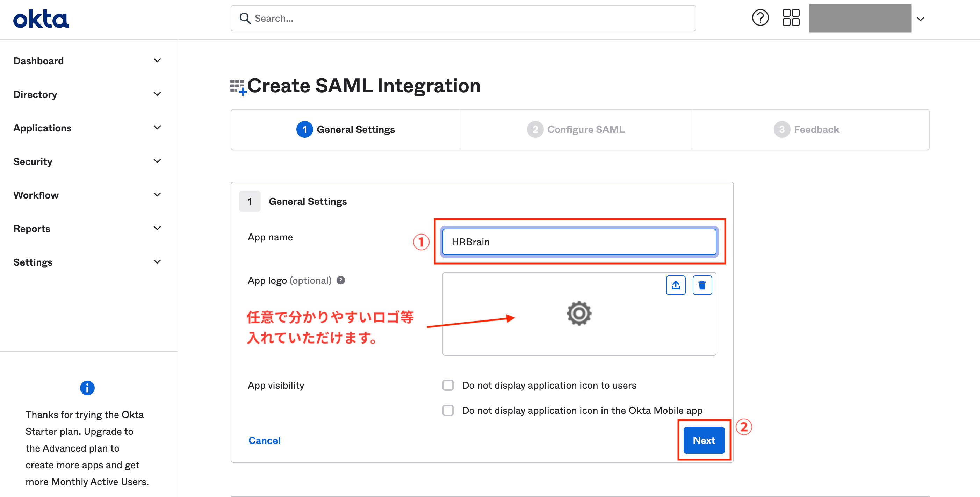
Task: Check 'Do not display application icon to users'
Action: coord(448,385)
